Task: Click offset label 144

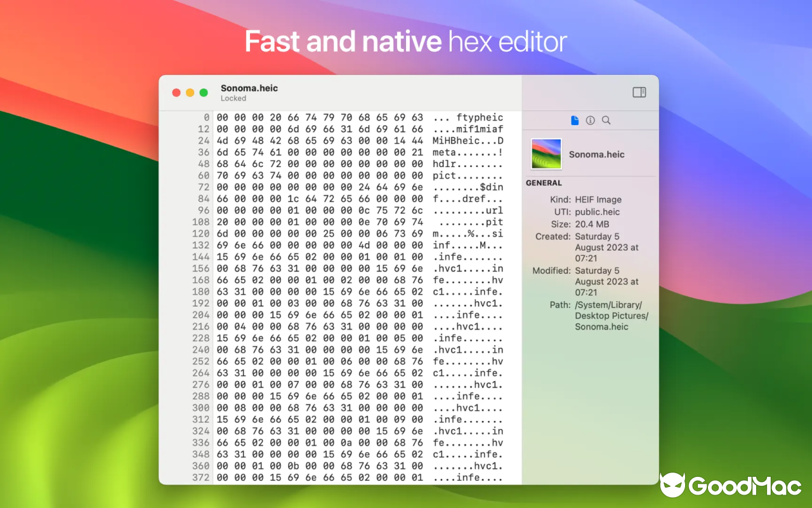Action: click(201, 257)
